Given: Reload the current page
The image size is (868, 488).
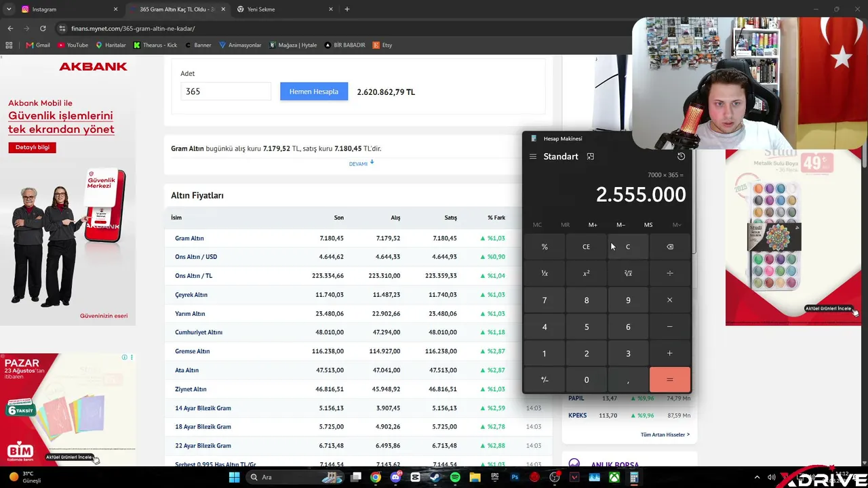Looking at the screenshot, I should coord(43,28).
